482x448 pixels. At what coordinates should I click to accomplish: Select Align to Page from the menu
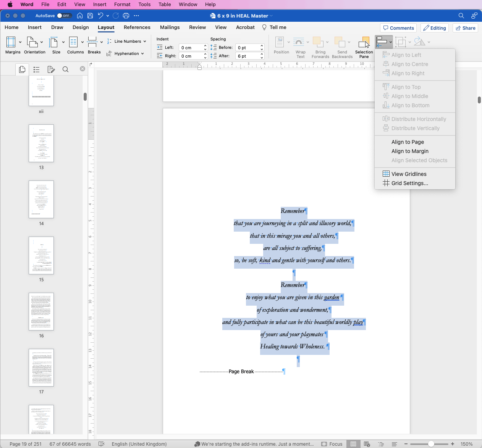tap(408, 142)
